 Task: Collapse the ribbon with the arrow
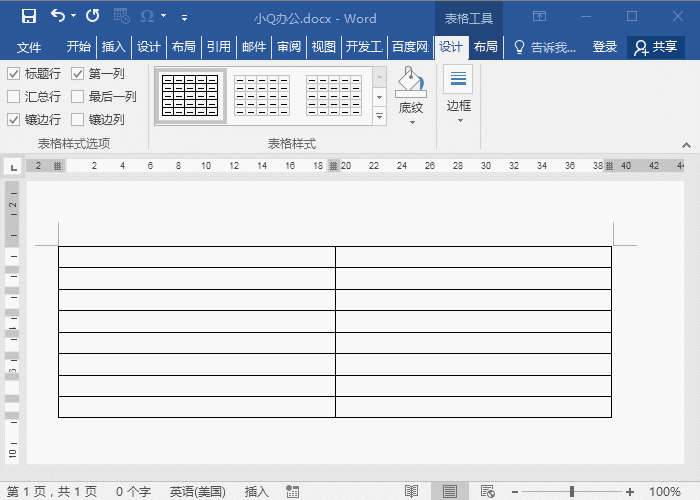point(686,145)
